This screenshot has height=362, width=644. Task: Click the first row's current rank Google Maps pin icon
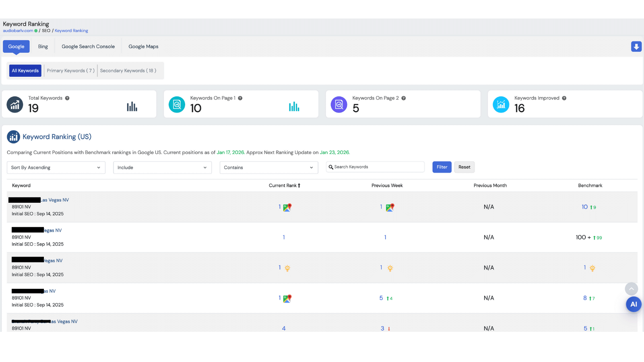coord(287,208)
